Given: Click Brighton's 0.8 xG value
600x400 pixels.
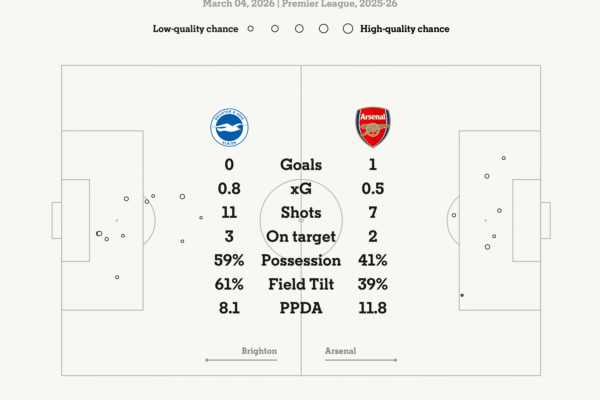Looking at the screenshot, I should 229,188.
